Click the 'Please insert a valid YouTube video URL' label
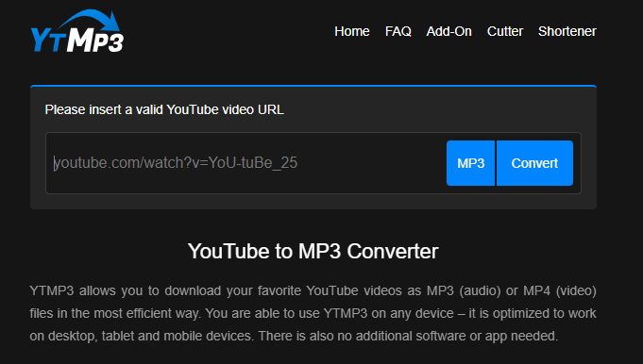 coord(164,109)
